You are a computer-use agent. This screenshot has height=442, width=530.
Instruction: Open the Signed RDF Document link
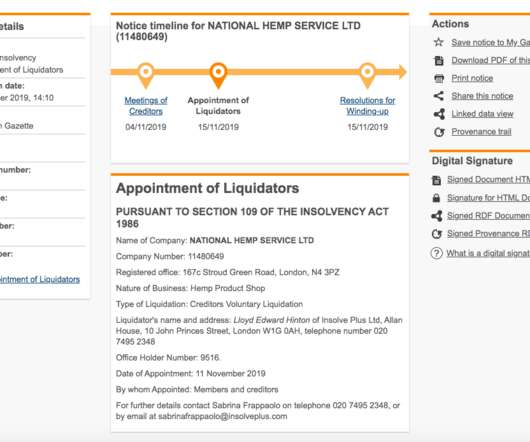click(489, 216)
